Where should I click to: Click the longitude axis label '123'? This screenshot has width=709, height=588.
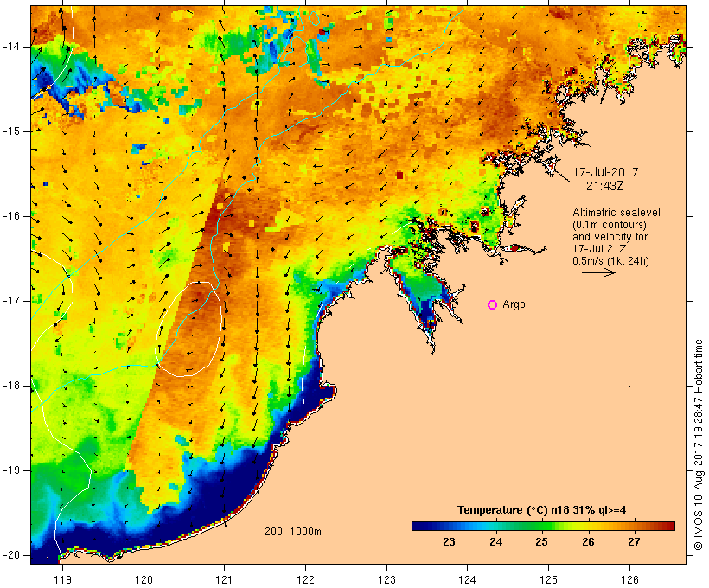(386, 579)
